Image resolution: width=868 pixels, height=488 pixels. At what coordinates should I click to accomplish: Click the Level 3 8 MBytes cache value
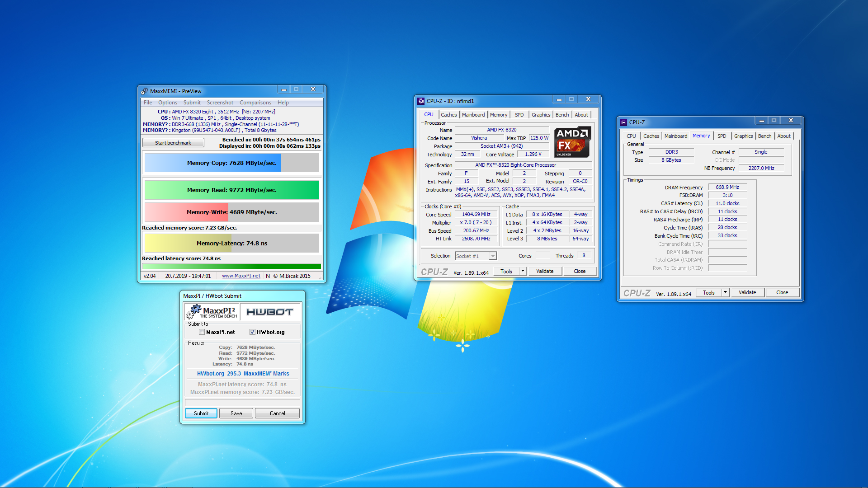547,239
